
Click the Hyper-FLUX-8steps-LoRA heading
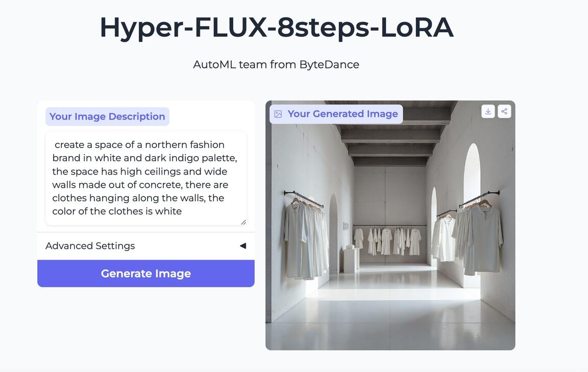276,28
